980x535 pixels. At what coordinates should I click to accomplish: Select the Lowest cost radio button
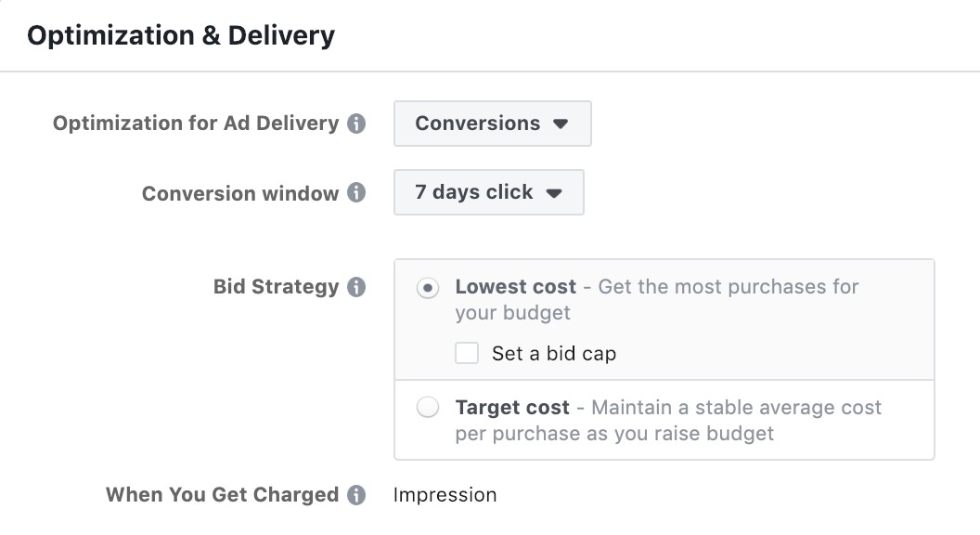[x=427, y=288]
